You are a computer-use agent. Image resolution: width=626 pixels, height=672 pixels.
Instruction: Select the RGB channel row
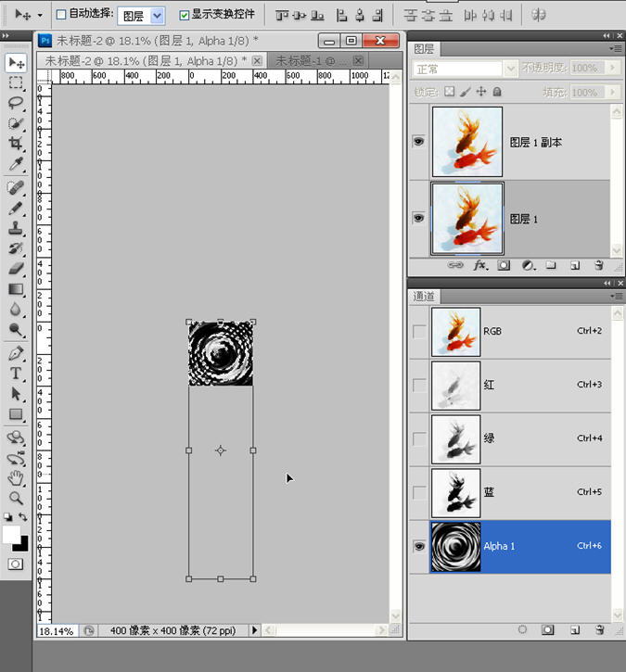520,332
